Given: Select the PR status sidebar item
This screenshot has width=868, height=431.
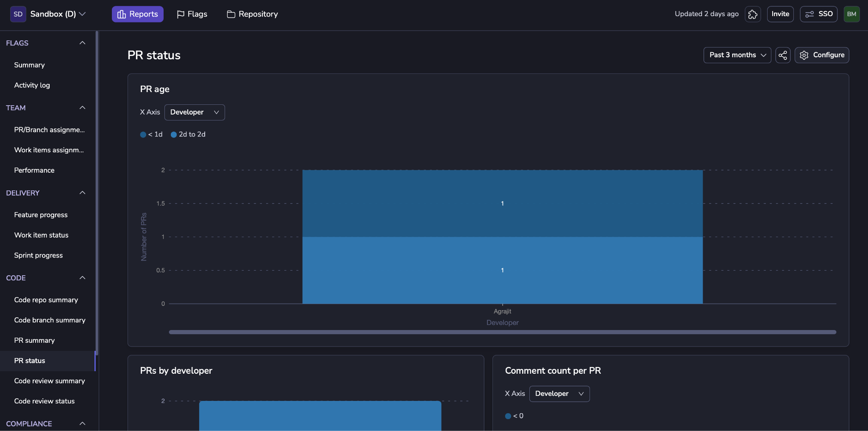Looking at the screenshot, I should point(47,361).
